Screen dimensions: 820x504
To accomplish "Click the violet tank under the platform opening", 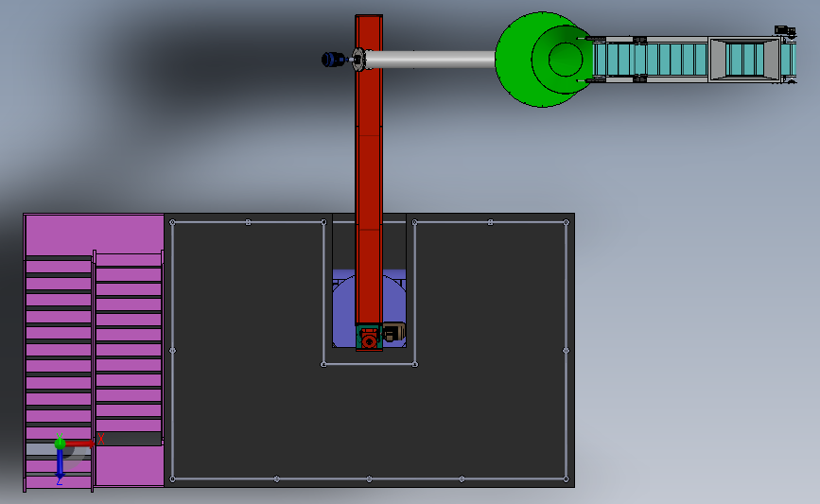I will point(343,314).
